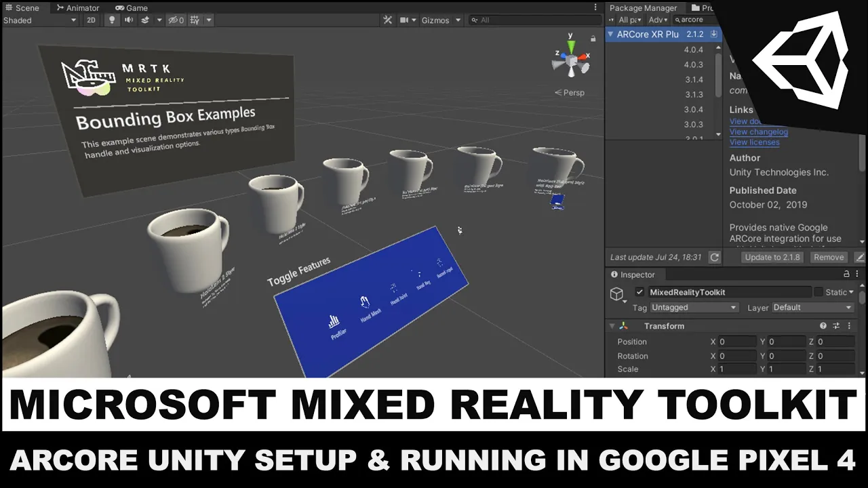Click the Inspector vertical scrollbar thumb
Screen dimensions: 868x488
(x=863, y=298)
